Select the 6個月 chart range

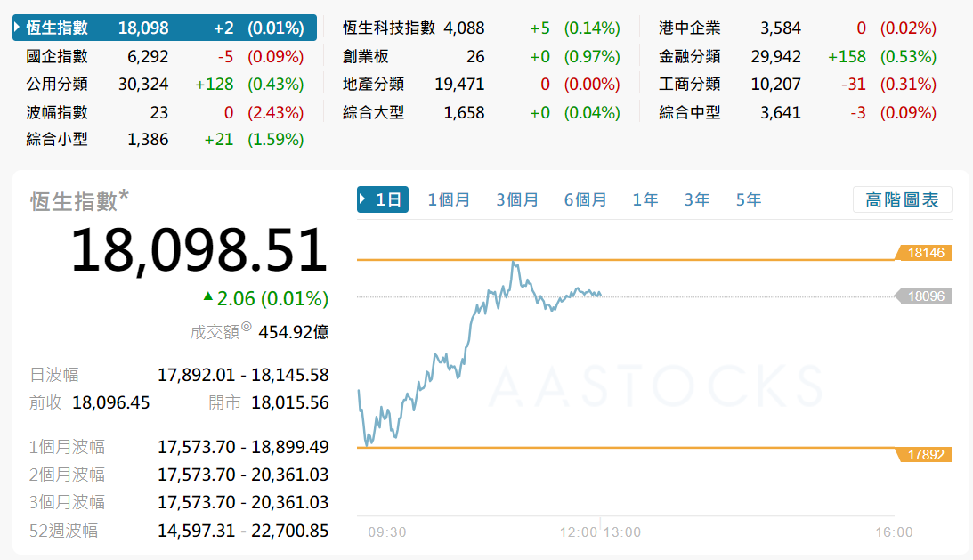(585, 199)
